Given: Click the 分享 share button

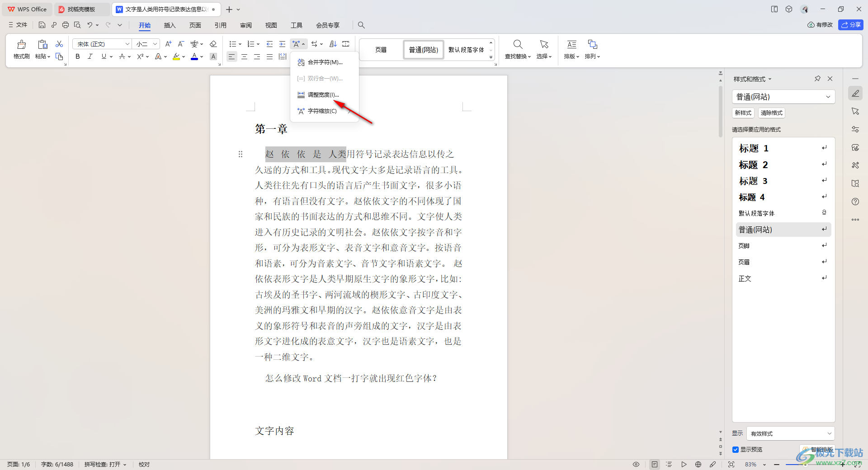Looking at the screenshot, I should coord(851,25).
